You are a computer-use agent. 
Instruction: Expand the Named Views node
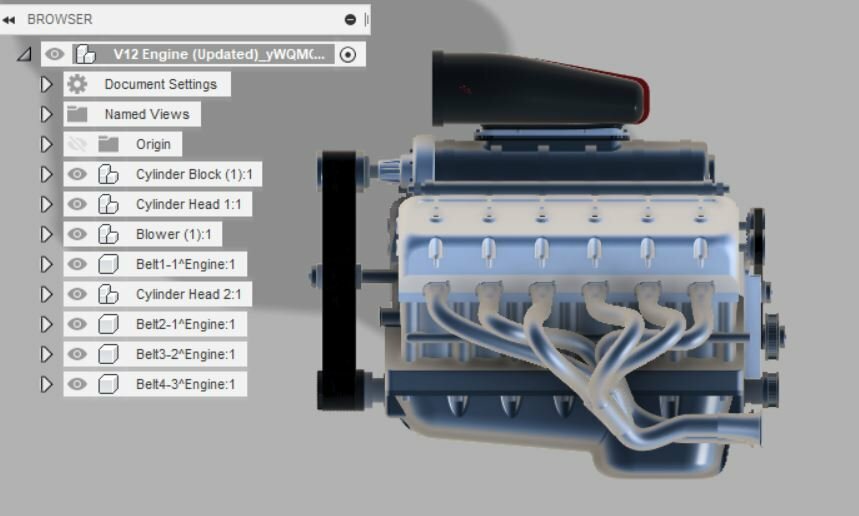(x=47, y=114)
